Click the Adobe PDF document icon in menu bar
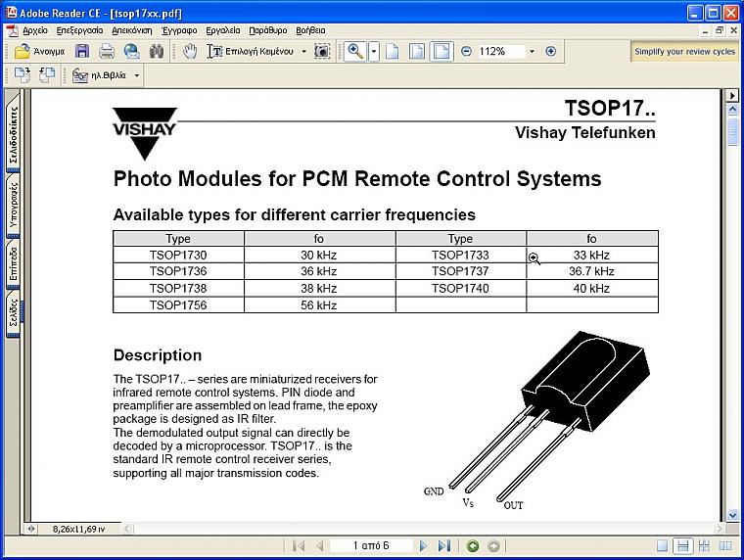The width and height of the screenshot is (744, 560). (13, 31)
